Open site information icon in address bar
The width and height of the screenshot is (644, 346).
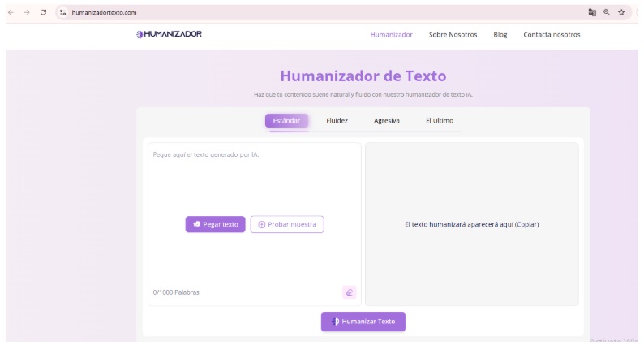coord(62,12)
